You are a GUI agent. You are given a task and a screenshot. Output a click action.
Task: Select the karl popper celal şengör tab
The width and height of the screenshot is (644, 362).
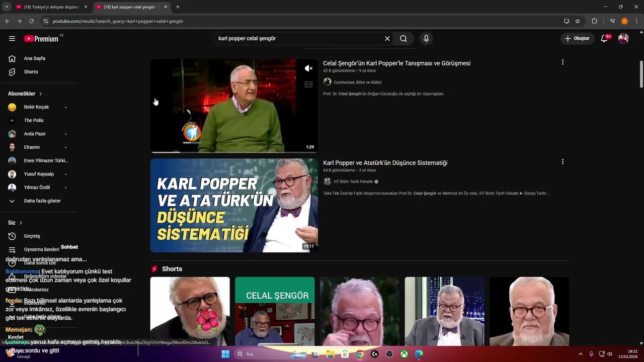[x=132, y=7]
